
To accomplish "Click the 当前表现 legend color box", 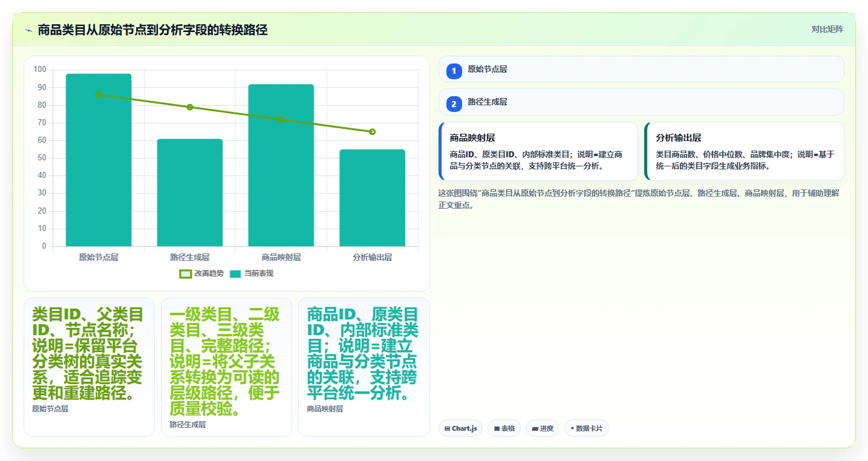I will [235, 273].
